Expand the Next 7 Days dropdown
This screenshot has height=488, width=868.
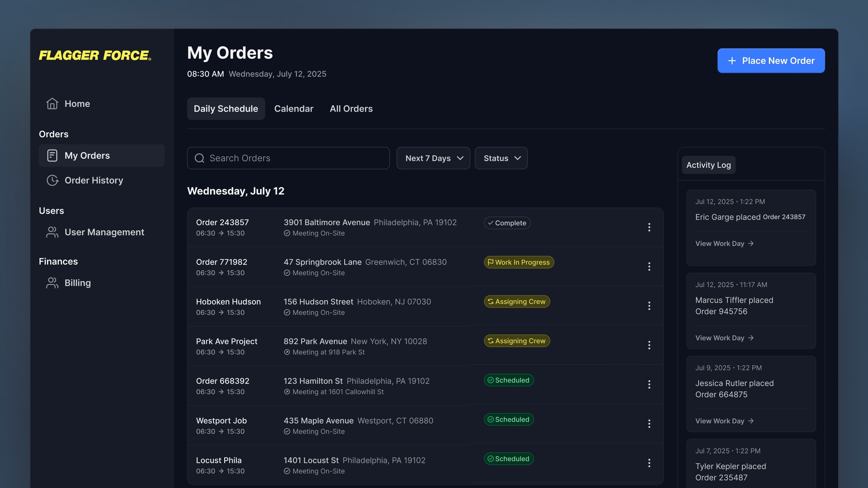click(x=433, y=158)
